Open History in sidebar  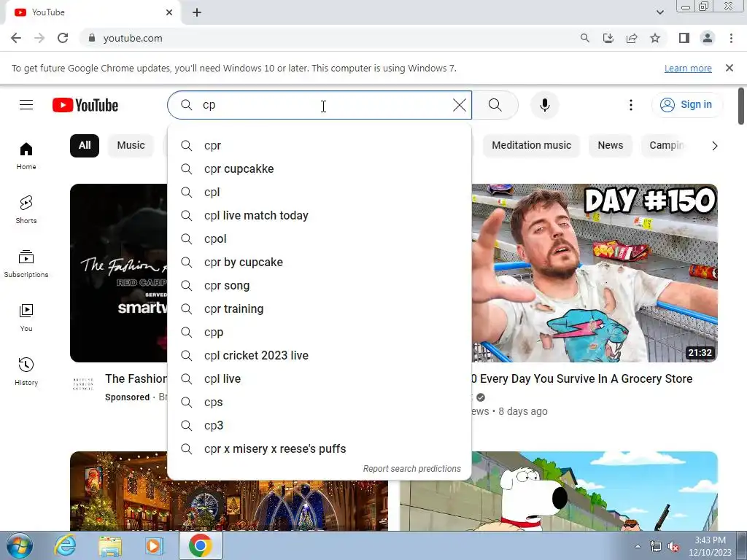click(x=26, y=371)
